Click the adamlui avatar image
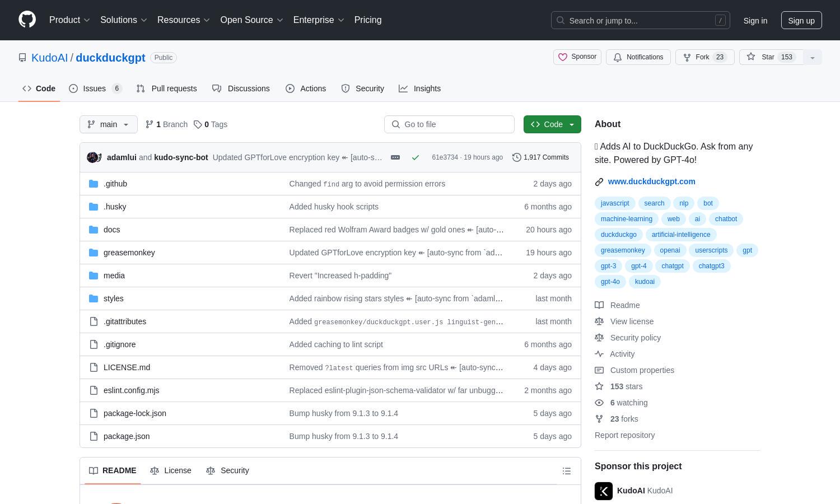Screen dimensions: 840x504 tap(92, 157)
